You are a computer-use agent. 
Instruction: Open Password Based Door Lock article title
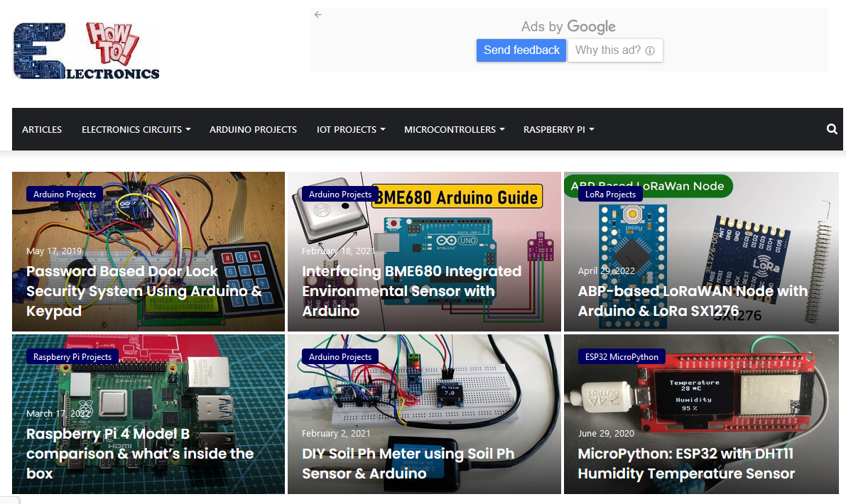tap(144, 291)
